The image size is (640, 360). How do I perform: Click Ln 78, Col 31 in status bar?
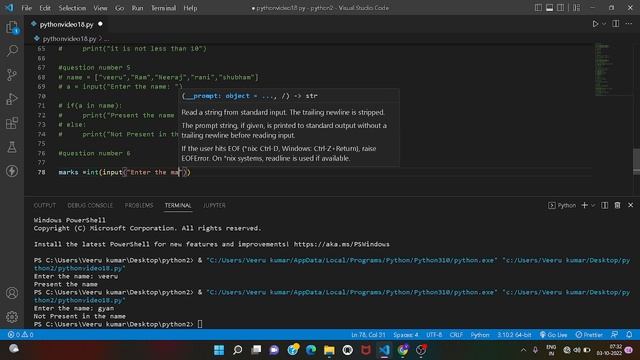point(368,335)
